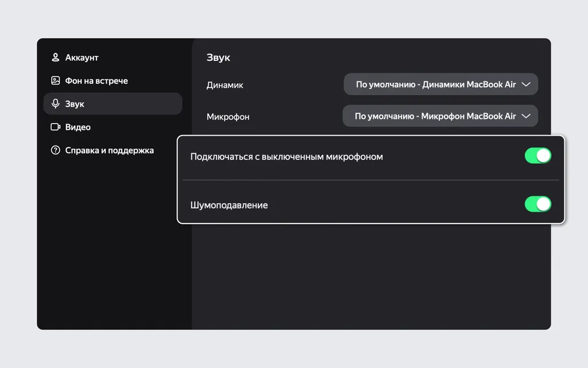Click the Микрофон label

[227, 117]
